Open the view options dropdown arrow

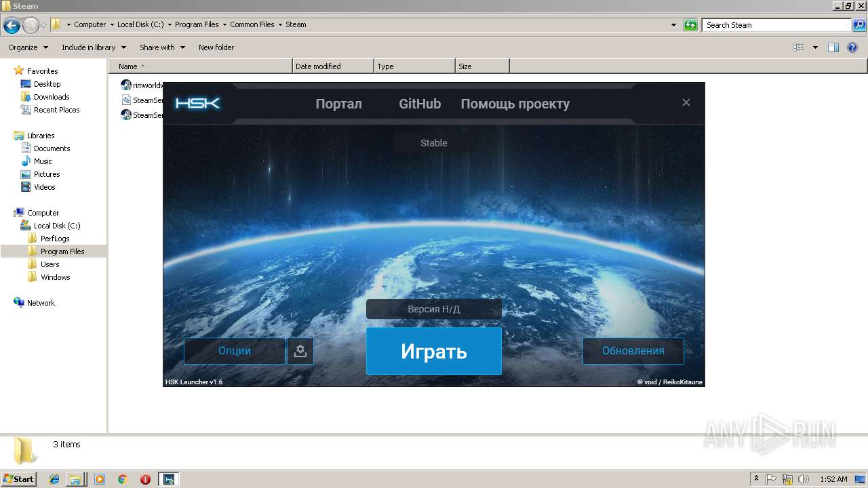[x=815, y=47]
